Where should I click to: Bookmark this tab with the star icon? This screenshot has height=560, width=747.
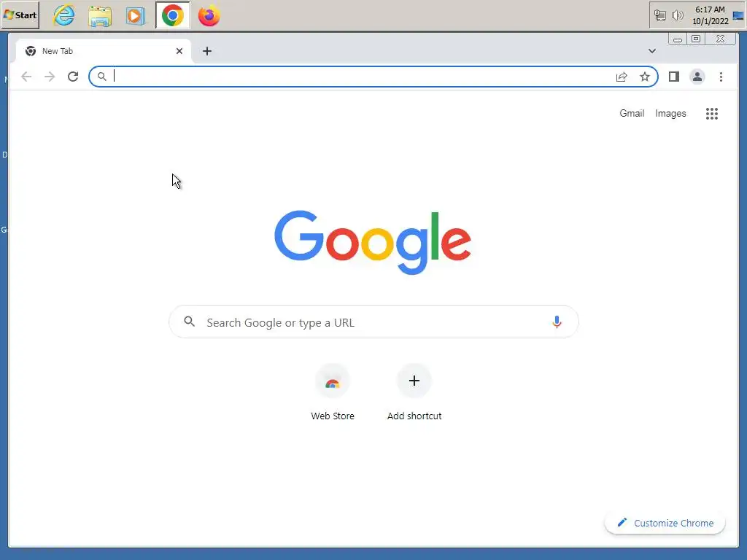pos(645,77)
